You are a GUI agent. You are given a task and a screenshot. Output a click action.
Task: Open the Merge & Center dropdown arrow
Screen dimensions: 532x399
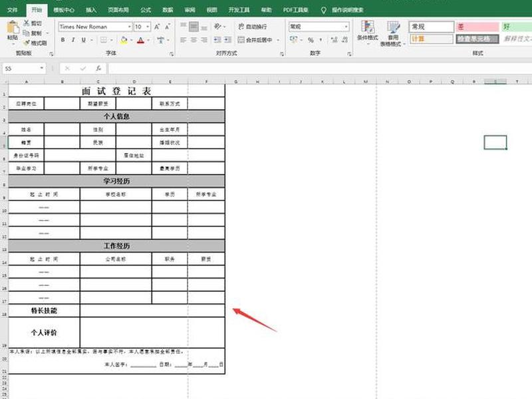point(278,40)
